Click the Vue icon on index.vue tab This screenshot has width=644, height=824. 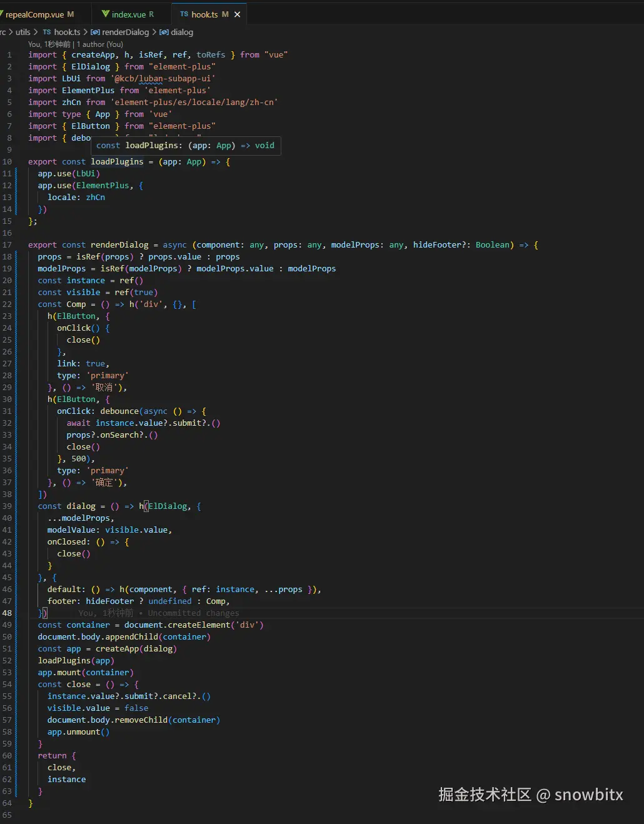tap(106, 14)
